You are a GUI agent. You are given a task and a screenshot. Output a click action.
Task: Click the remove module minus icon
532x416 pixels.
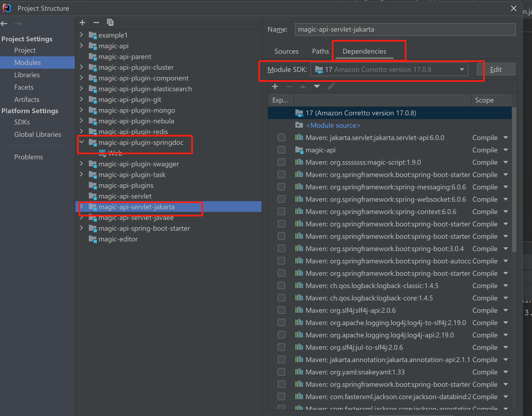(96, 23)
